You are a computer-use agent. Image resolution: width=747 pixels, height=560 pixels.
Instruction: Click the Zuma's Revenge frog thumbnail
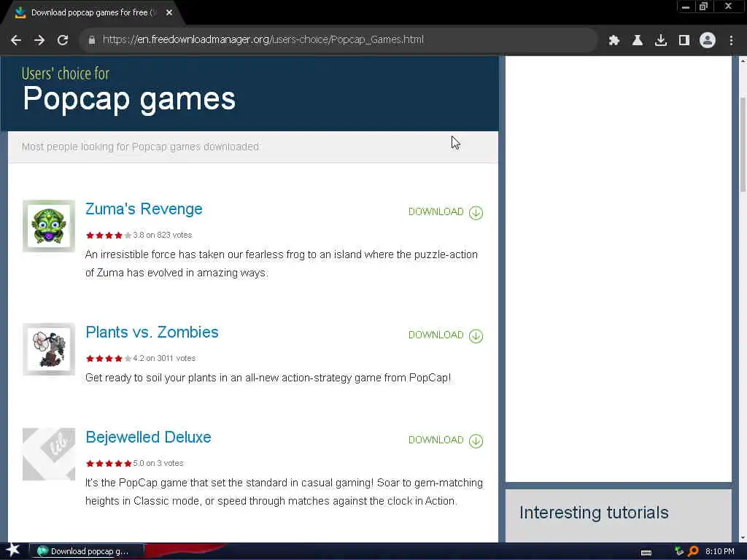(x=49, y=226)
